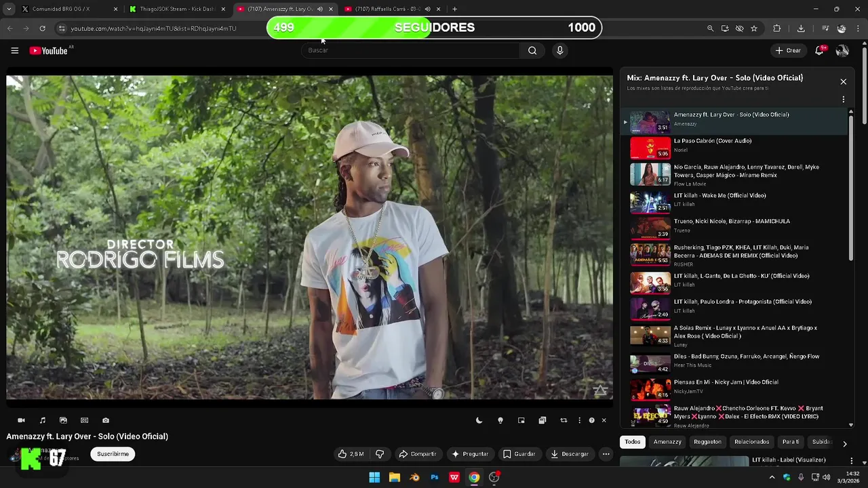Screen dimensions: 868x488
Task: Click the search magnifier button
Action: pos(532,50)
